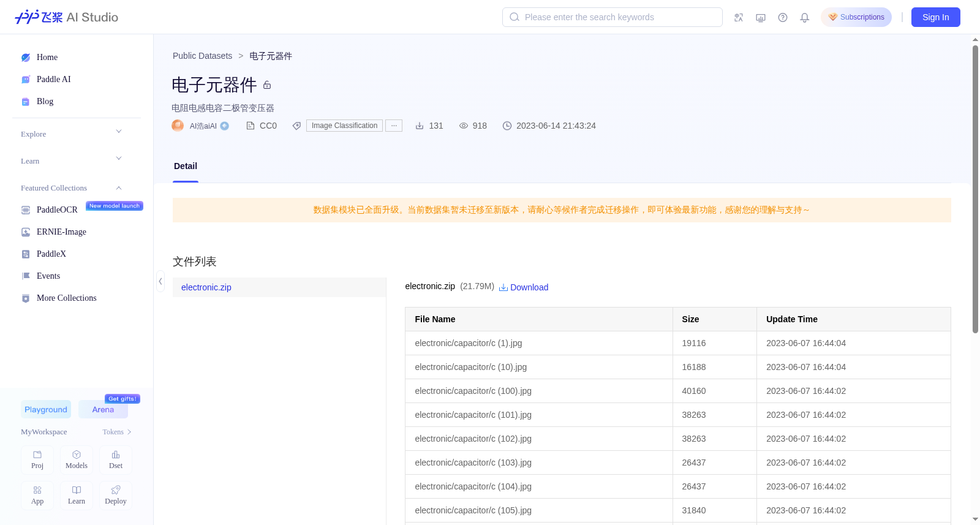Click size value 19116
Viewport: 980px width, 525px height.
pyautogui.click(x=694, y=343)
